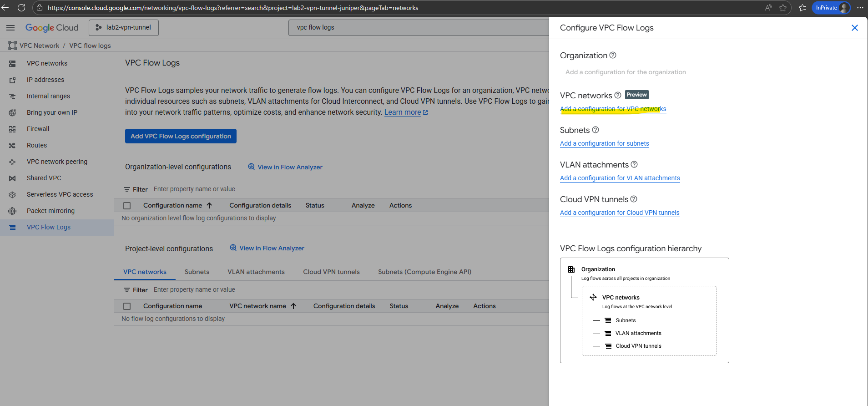Click Add a configuration for subnets
The height and width of the screenshot is (406, 868).
[604, 143]
